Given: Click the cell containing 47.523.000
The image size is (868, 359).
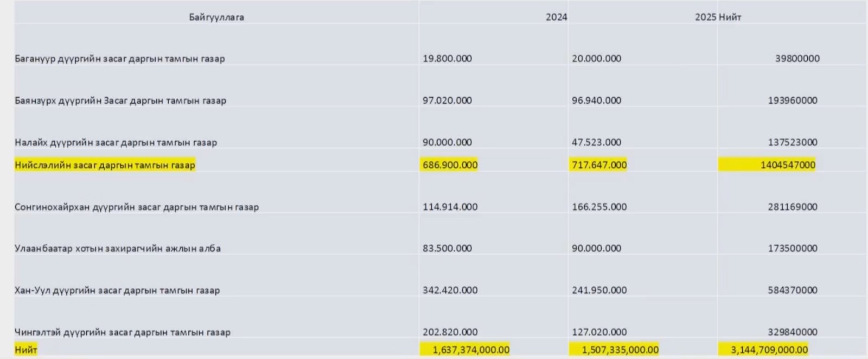Looking at the screenshot, I should (x=596, y=142).
